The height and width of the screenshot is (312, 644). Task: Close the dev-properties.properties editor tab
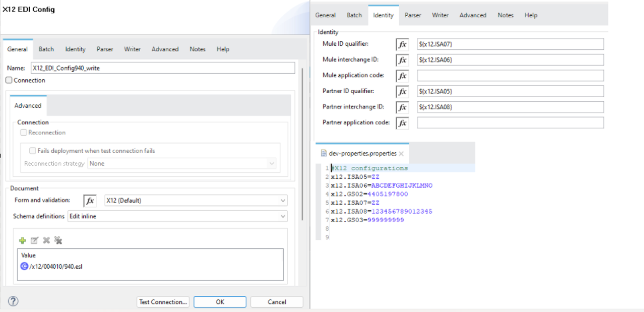[402, 154]
